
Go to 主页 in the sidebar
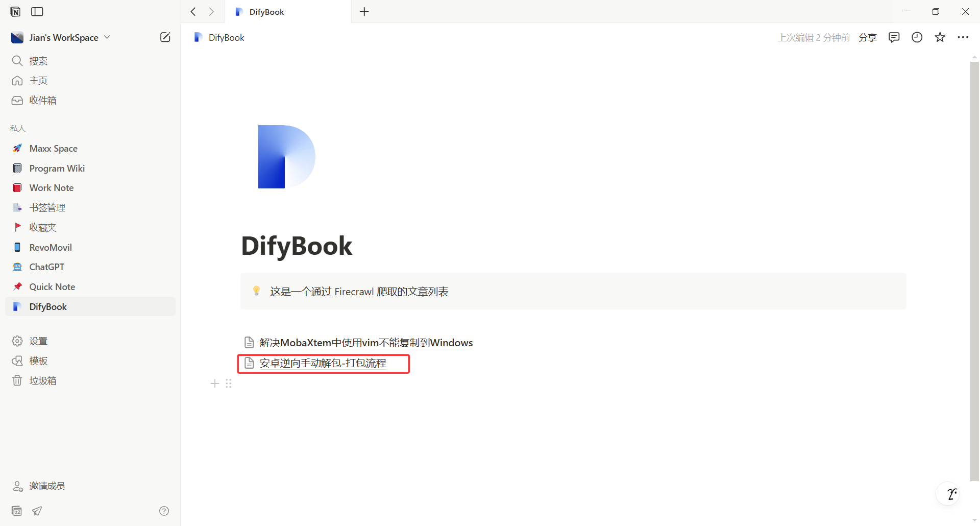[90, 81]
